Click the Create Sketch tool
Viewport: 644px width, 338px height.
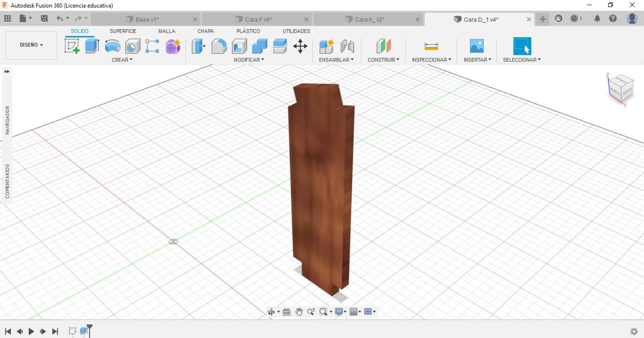point(72,46)
